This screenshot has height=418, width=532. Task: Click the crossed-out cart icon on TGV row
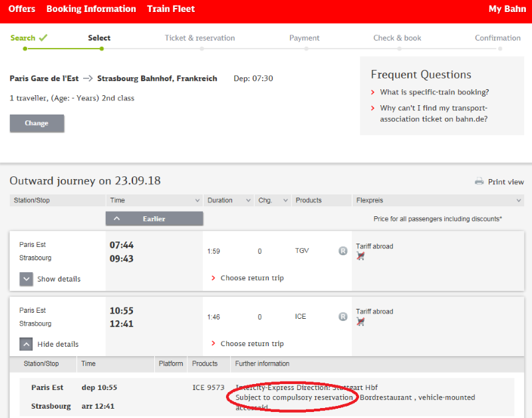360,256
